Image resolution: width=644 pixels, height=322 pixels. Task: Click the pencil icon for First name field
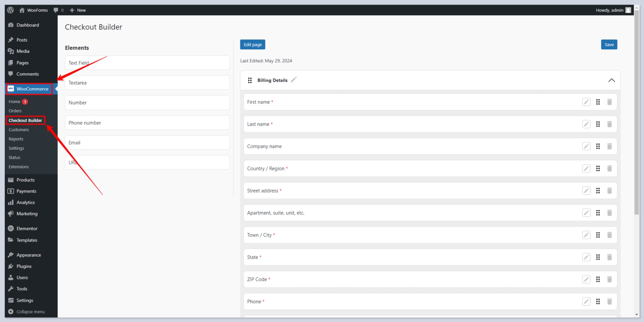(586, 102)
